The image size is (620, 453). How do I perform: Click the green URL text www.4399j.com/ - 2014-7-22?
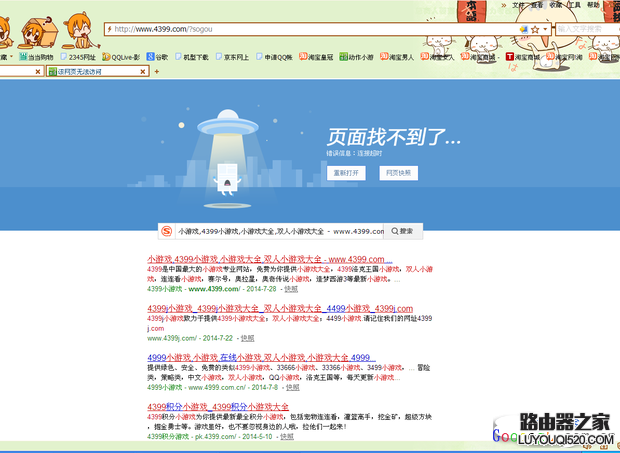(x=190, y=338)
